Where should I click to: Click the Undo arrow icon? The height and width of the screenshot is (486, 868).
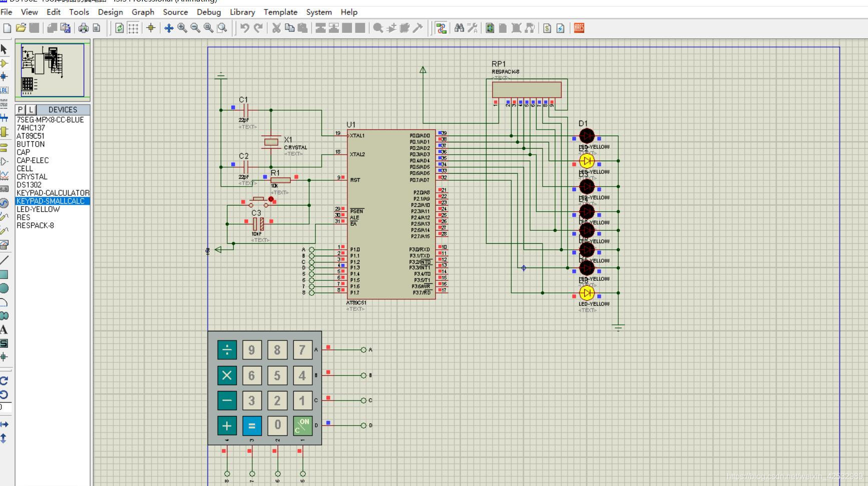244,28
